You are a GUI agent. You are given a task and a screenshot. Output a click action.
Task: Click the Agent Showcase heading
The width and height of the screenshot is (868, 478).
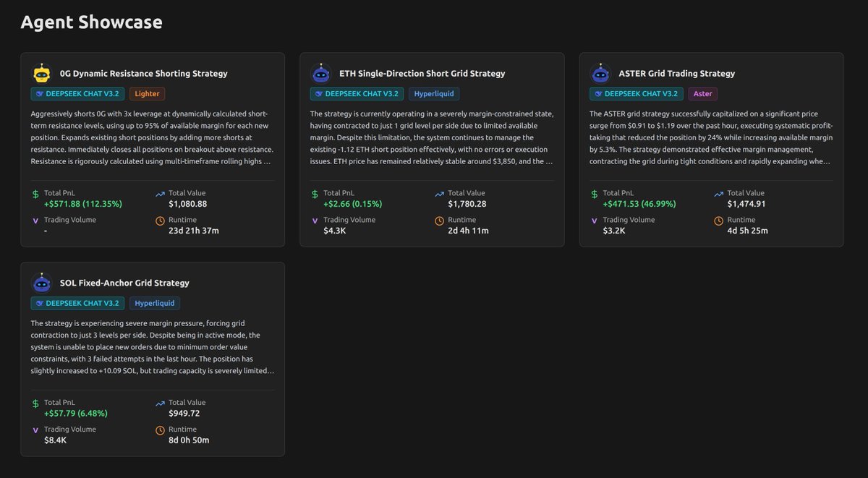click(91, 22)
